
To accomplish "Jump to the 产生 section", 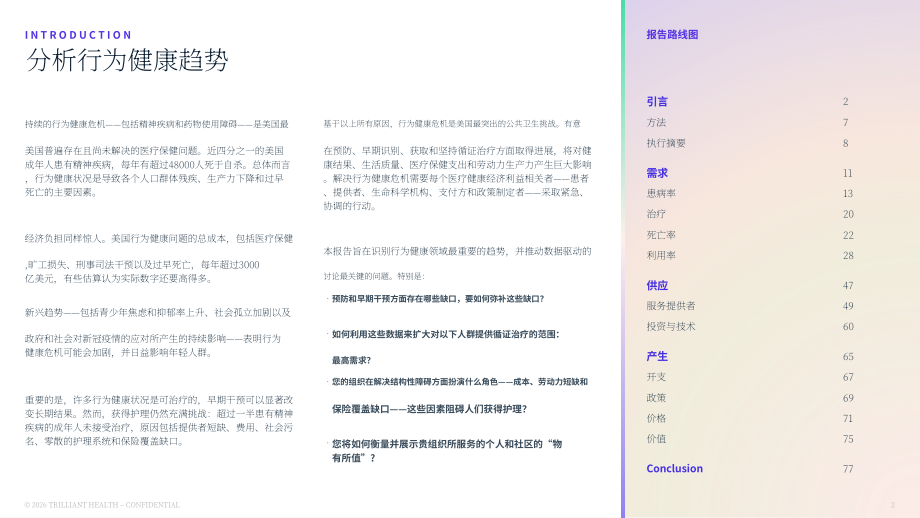I will (657, 357).
